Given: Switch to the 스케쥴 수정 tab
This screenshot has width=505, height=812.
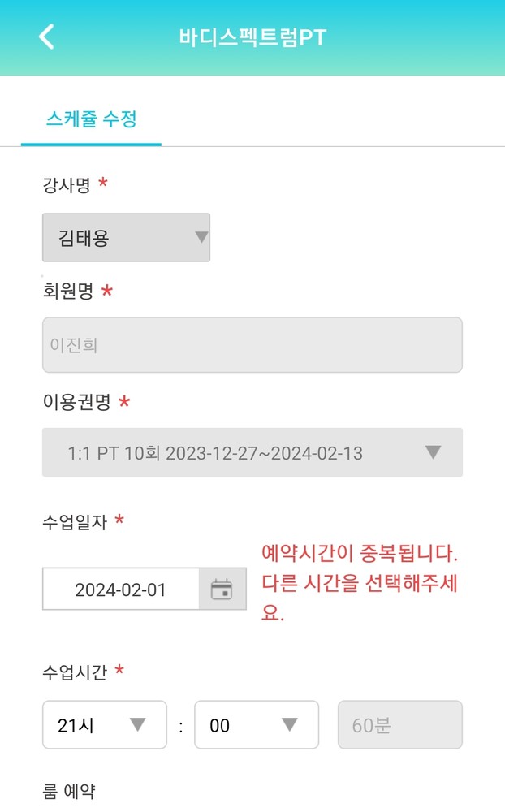Looking at the screenshot, I should 91,120.
